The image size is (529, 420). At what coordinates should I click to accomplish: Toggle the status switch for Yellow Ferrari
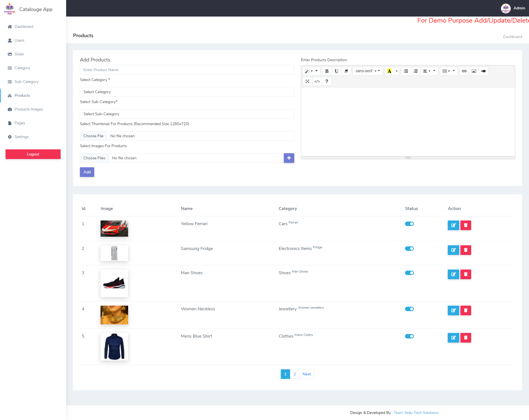click(409, 224)
